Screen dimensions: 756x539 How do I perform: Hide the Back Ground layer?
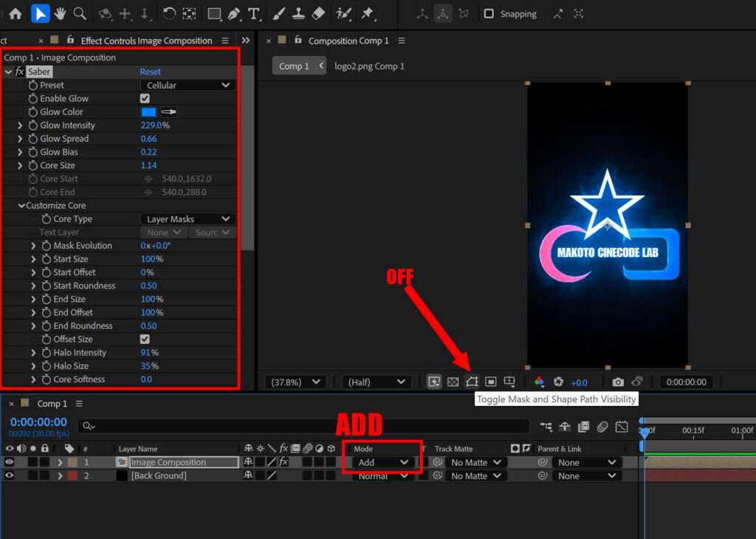click(9, 476)
